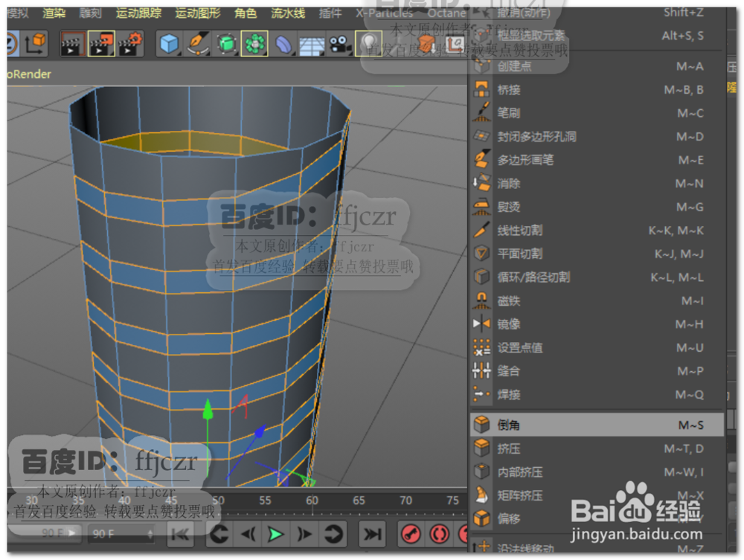Click the 桥接 bridge icon
This screenshot has width=744, height=560.
481,89
